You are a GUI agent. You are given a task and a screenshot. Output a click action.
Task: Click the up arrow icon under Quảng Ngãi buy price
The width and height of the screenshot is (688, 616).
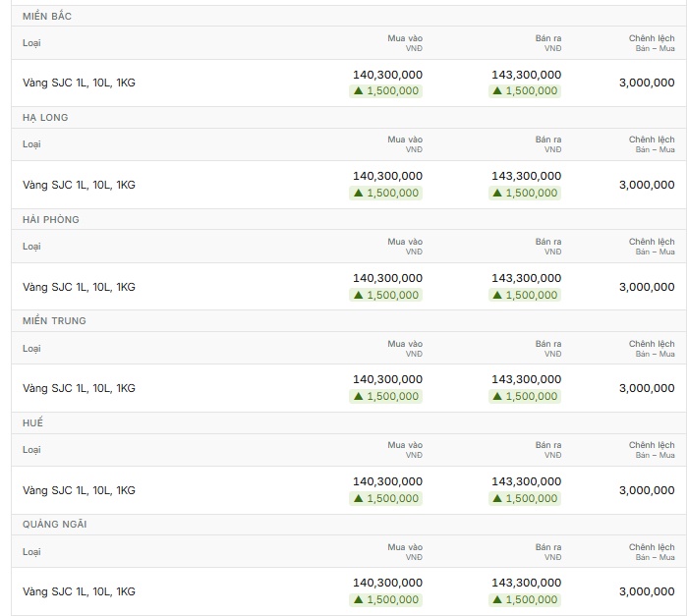coord(359,599)
